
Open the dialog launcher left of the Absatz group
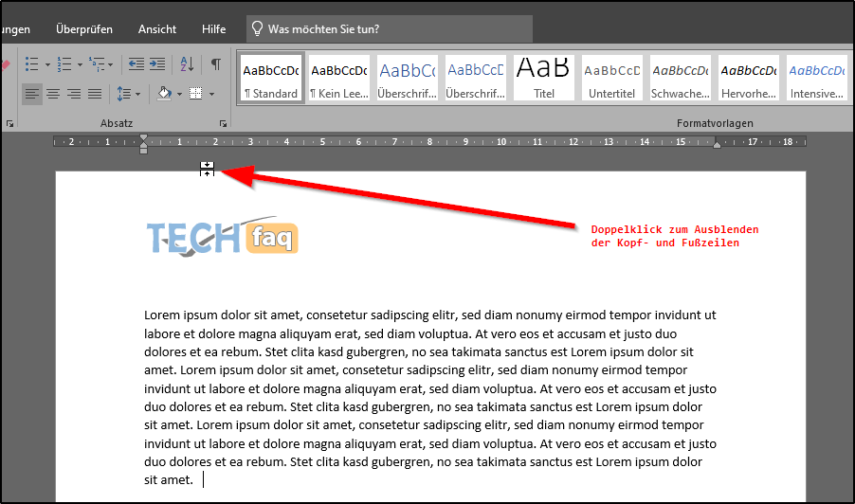9,124
